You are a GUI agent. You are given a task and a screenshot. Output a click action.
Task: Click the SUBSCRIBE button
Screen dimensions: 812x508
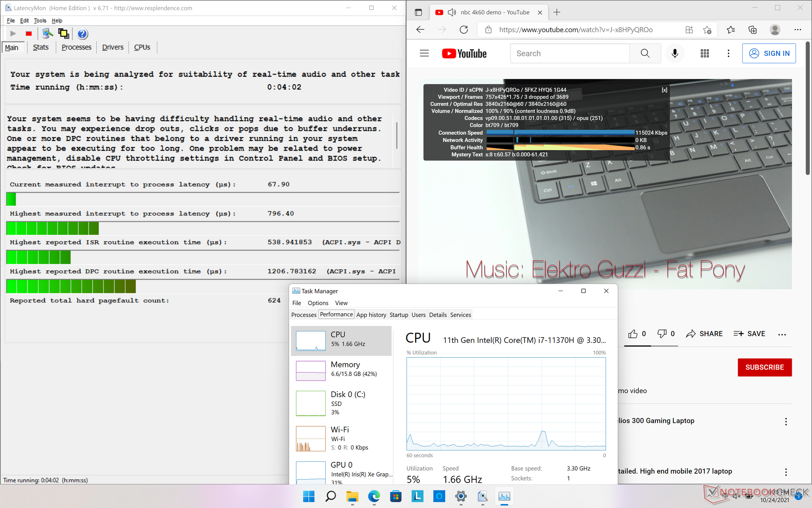(x=764, y=367)
